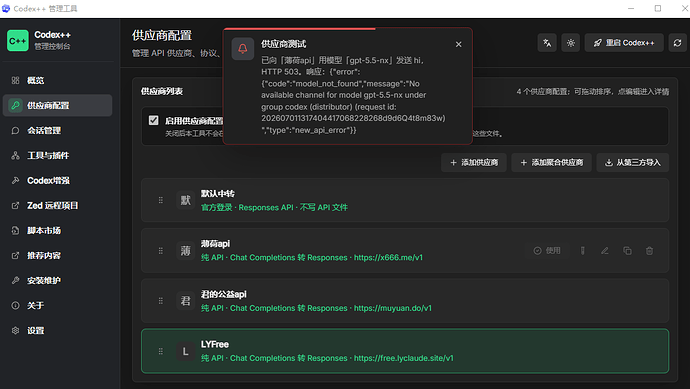Click the bell icon in notification
This screenshot has height=389, width=690.
pyautogui.click(x=242, y=48)
